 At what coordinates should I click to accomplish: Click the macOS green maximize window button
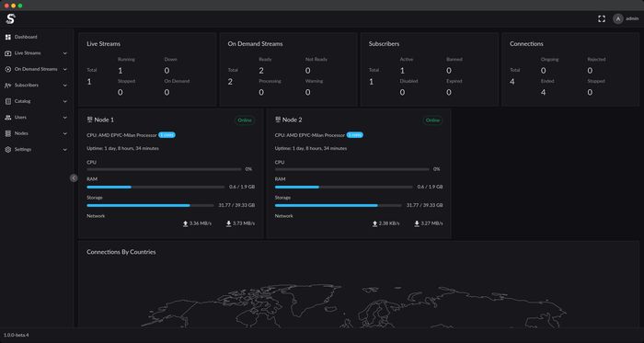(20, 6)
